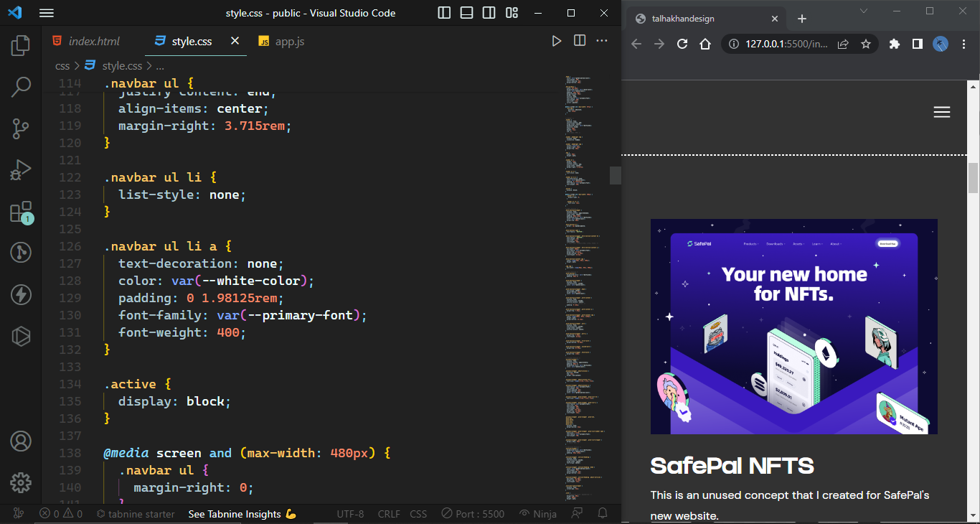
Task: Open the Source Control view
Action: (21, 129)
